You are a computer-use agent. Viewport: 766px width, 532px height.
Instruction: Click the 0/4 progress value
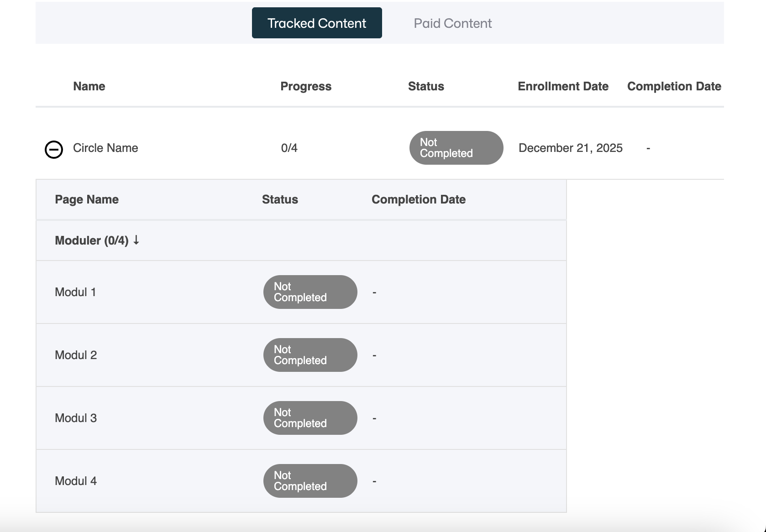289,148
